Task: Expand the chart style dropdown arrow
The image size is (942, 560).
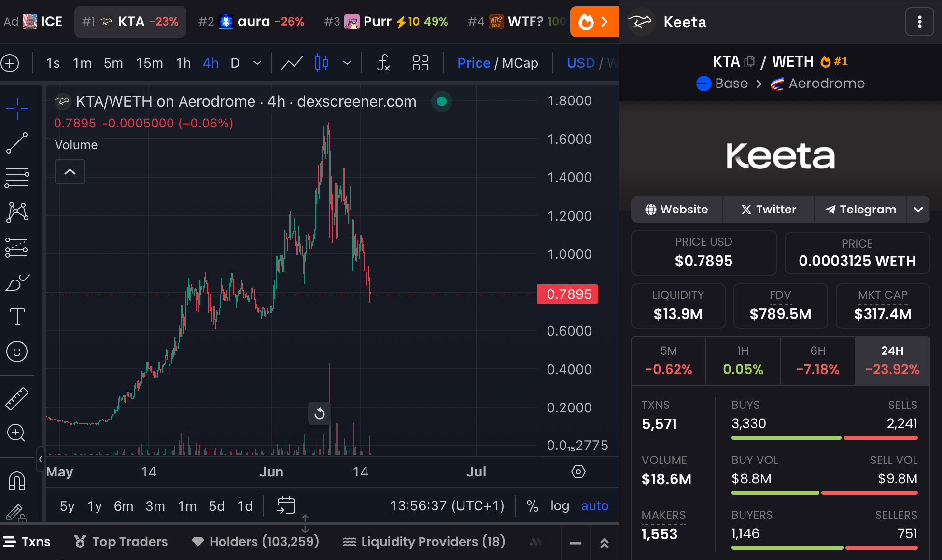Action: (347, 63)
